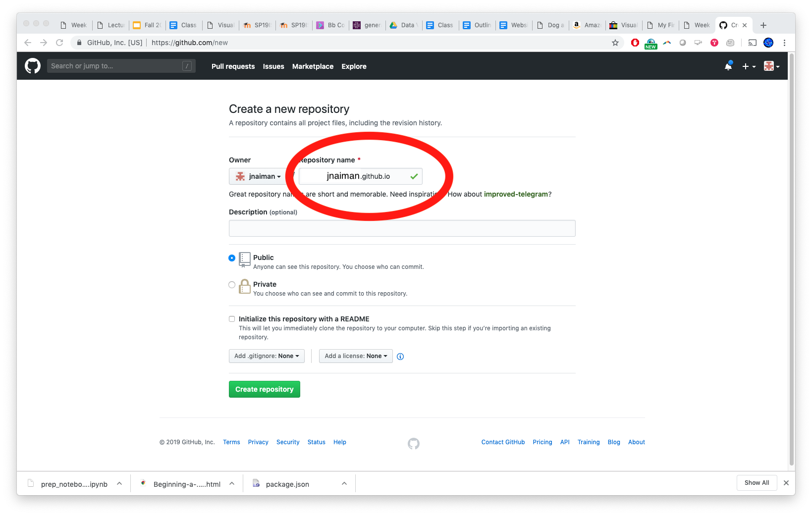Open the user avatar menu in header

point(771,66)
